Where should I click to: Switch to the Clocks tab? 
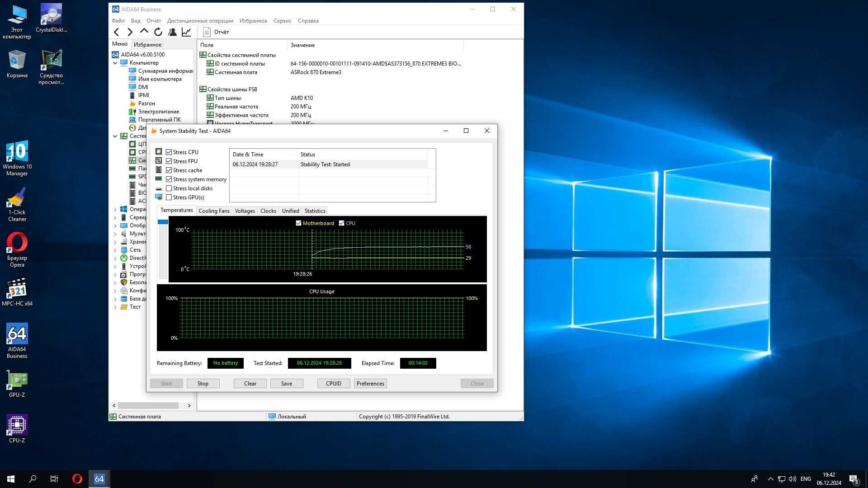click(268, 211)
